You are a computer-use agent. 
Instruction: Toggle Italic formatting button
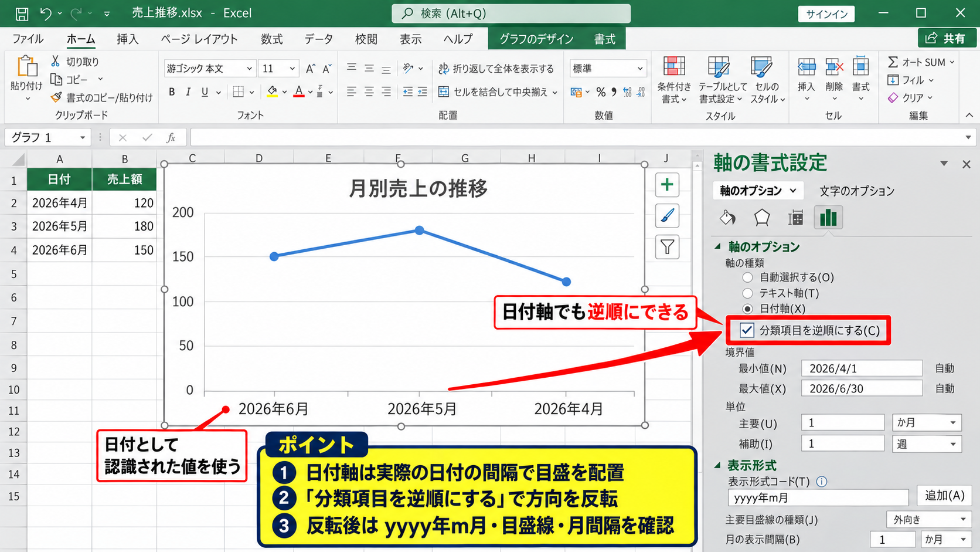188,92
